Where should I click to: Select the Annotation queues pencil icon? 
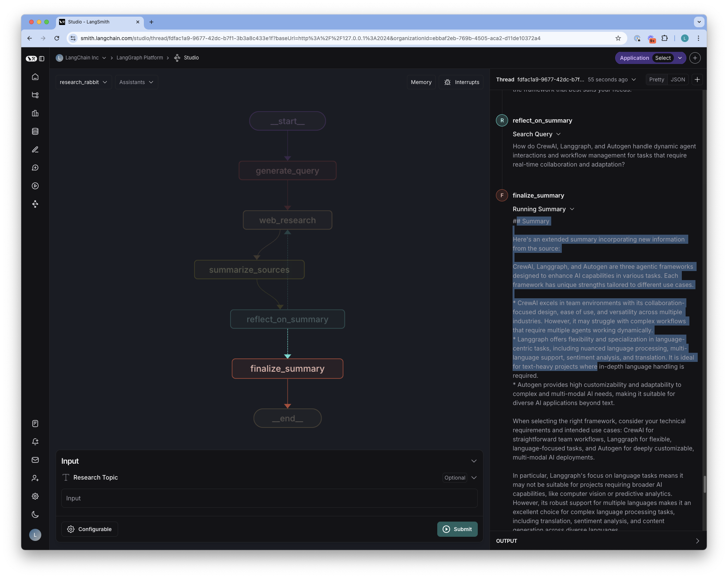[35, 150]
